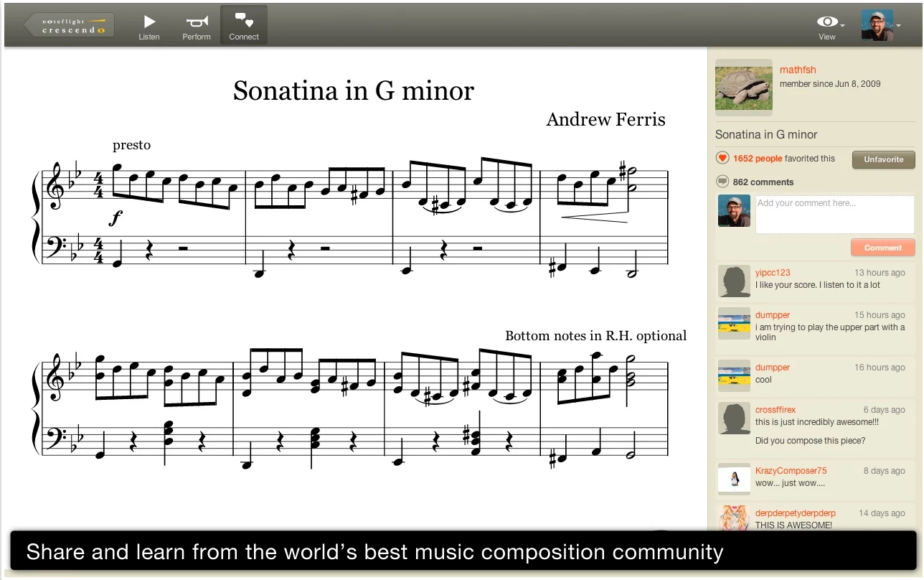Click the comments speech bubble icon
This screenshot has height=580, width=924.
[x=722, y=182]
